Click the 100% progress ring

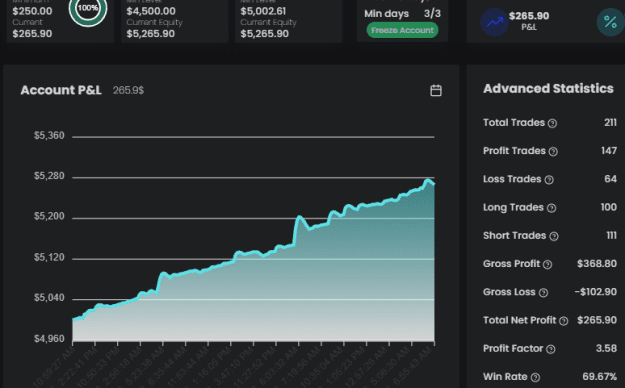coord(88,9)
